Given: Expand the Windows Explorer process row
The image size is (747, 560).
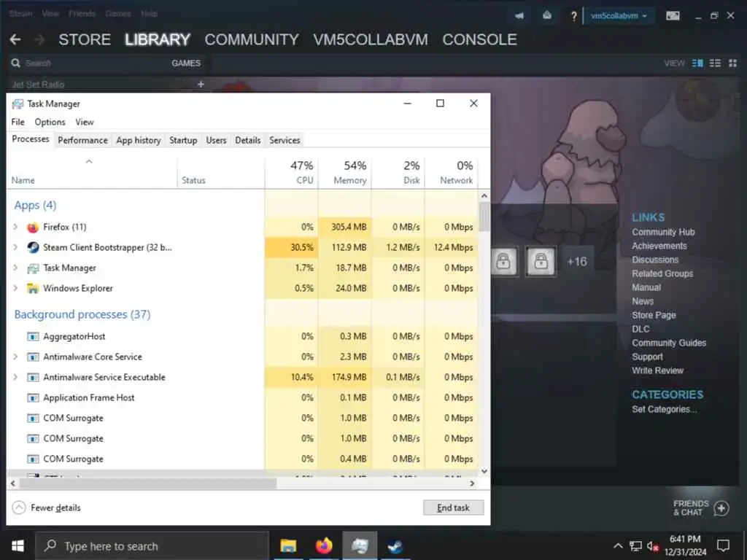Looking at the screenshot, I should click(15, 289).
